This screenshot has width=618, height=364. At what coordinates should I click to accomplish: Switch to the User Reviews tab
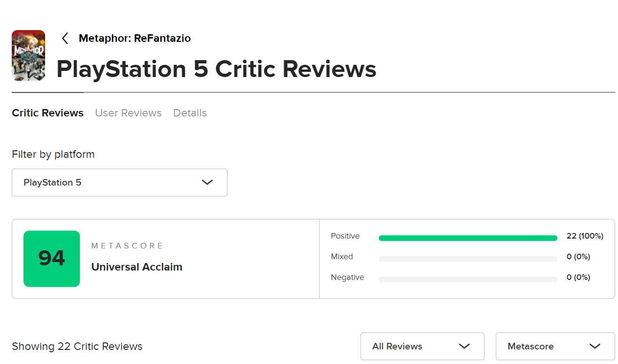[128, 113]
